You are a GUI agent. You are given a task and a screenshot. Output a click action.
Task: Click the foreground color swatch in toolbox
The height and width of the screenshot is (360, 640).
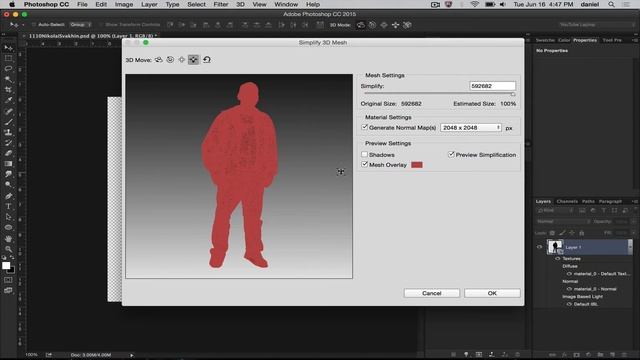[6, 266]
